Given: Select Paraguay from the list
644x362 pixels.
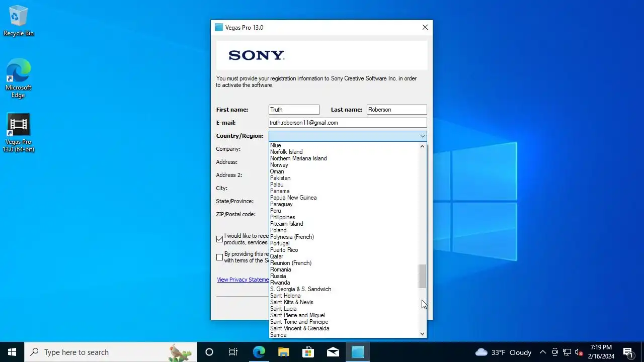Looking at the screenshot, I should pyautogui.click(x=344, y=204).
